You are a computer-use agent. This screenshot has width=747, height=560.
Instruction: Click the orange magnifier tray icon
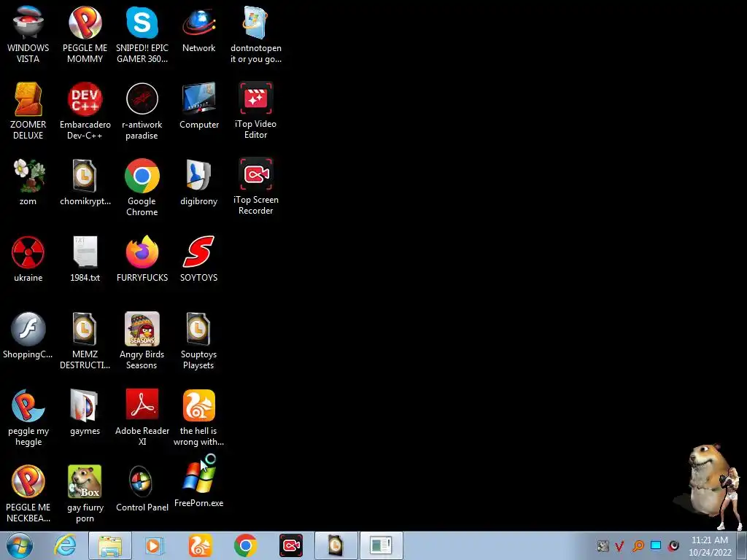pos(638,545)
